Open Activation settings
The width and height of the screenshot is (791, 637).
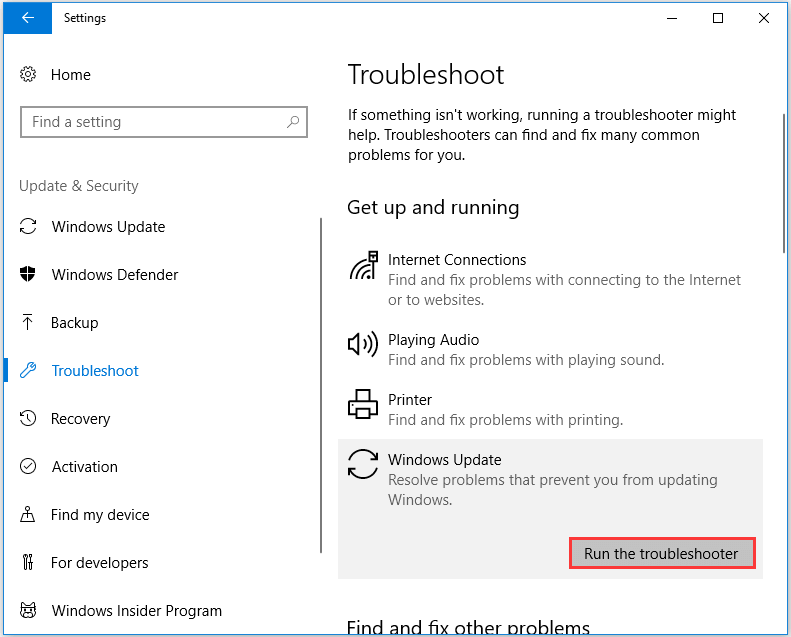85,467
